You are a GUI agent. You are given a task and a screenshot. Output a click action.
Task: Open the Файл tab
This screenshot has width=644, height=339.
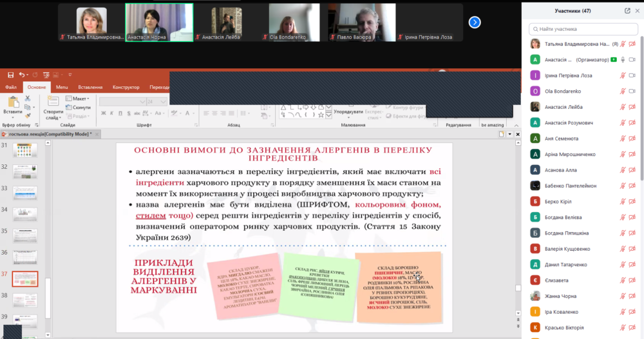click(11, 87)
